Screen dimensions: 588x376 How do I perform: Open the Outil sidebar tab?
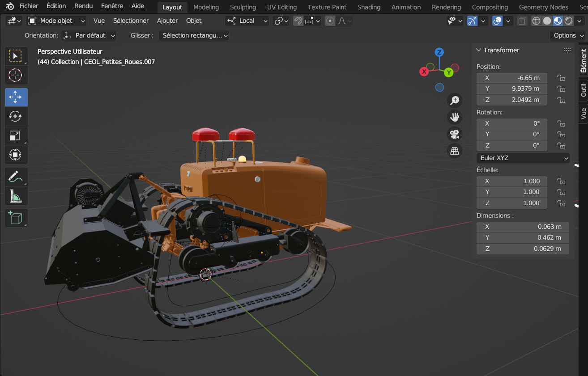(584, 90)
